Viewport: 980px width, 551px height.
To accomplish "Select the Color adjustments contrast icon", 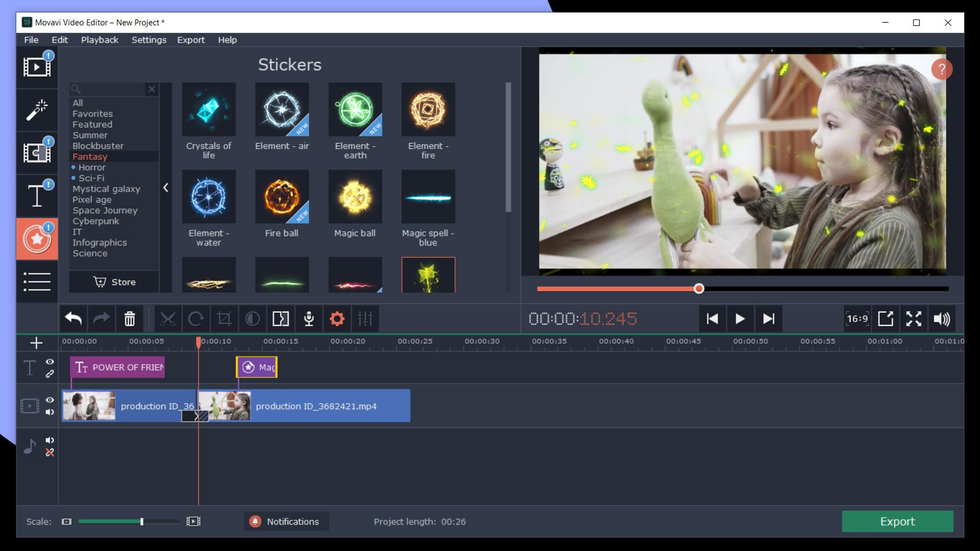I will [x=253, y=319].
